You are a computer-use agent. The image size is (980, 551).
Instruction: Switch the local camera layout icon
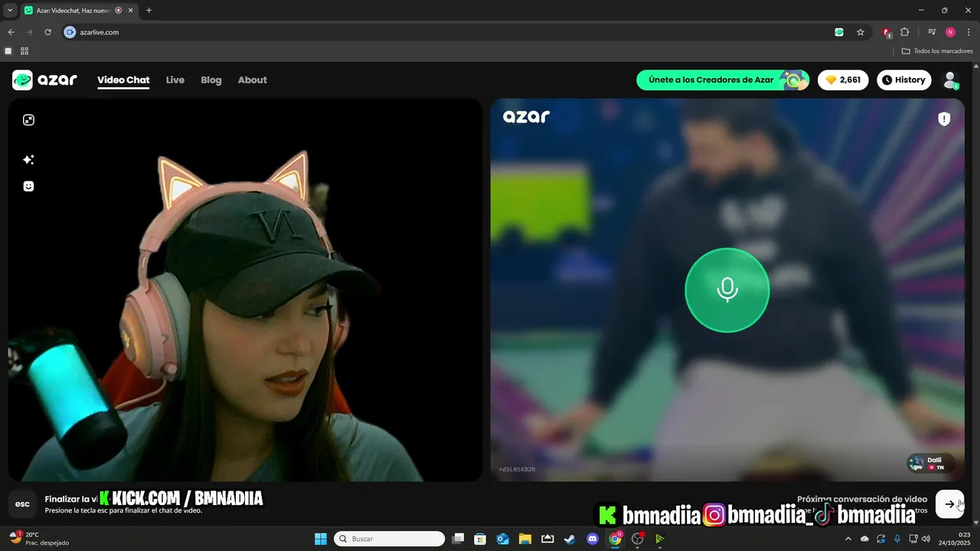28,120
